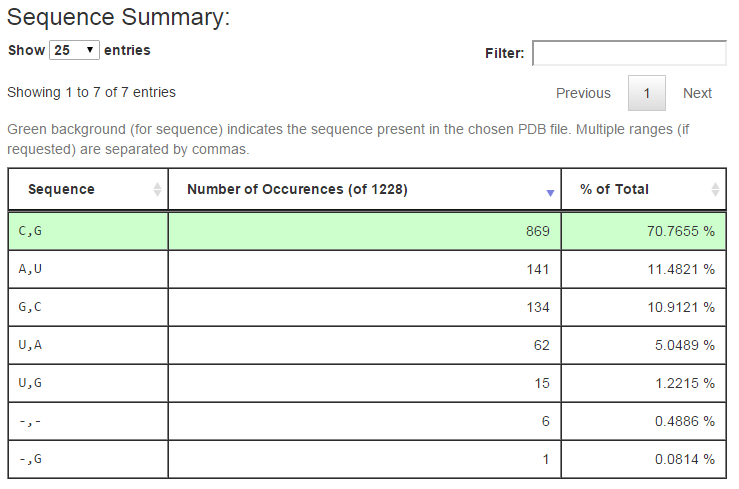Select page 1 button

coord(647,93)
